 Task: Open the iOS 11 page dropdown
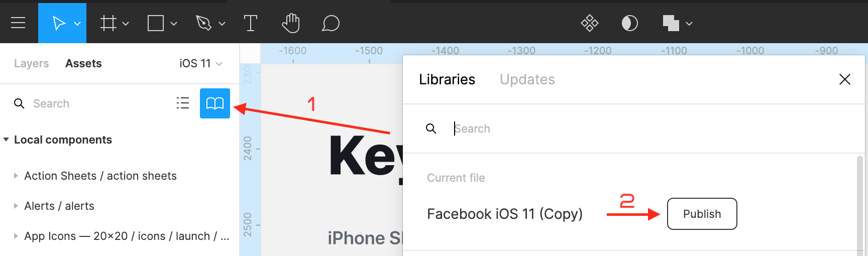pos(201,64)
